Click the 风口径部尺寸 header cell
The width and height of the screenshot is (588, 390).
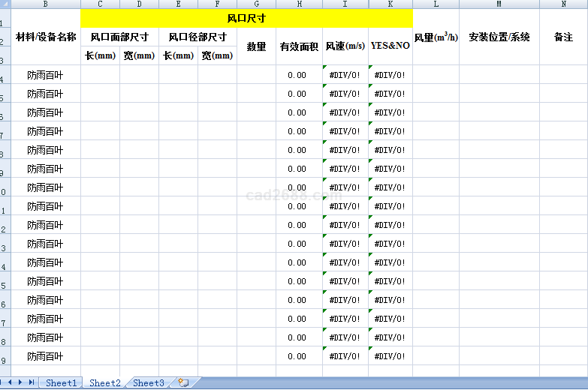[x=198, y=37]
